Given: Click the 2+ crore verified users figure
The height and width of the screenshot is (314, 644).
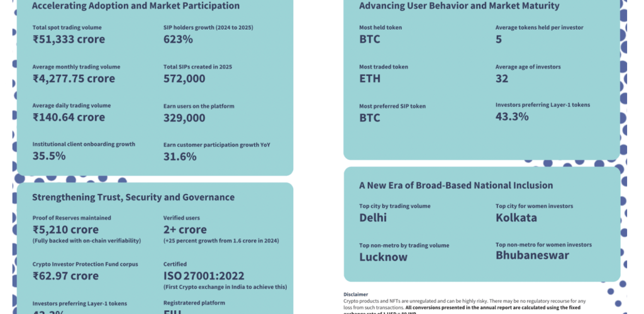Looking at the screenshot, I should point(185,230).
